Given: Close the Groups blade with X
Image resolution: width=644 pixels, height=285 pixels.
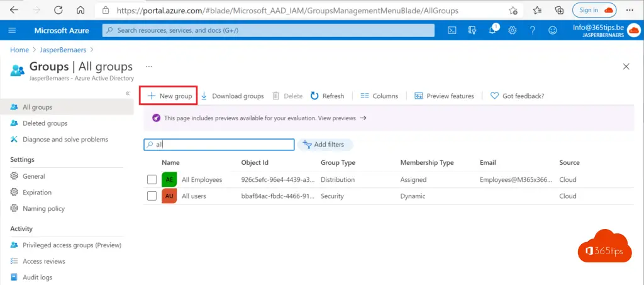Looking at the screenshot, I should (626, 67).
